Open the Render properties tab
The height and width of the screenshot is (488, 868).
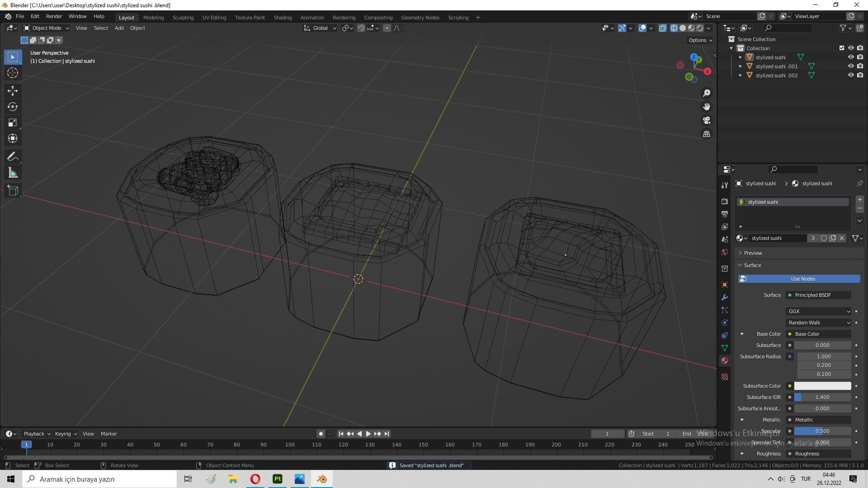pyautogui.click(x=725, y=201)
